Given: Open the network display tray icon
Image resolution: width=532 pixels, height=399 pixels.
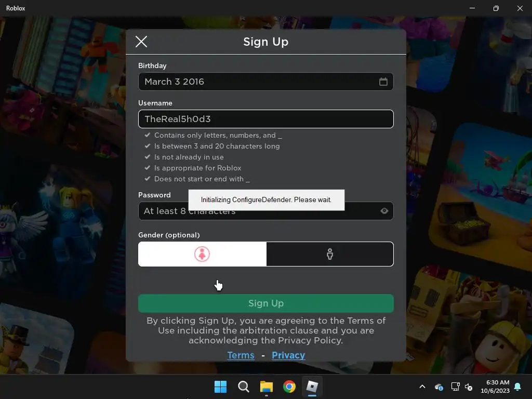Looking at the screenshot, I should click(x=455, y=387).
